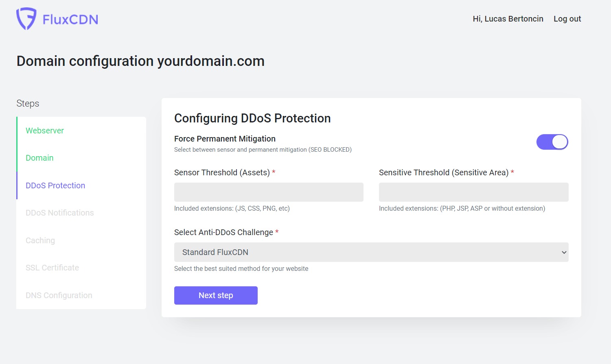The width and height of the screenshot is (611, 364).
Task: Select the DDoS Protection step
Action: (x=55, y=185)
